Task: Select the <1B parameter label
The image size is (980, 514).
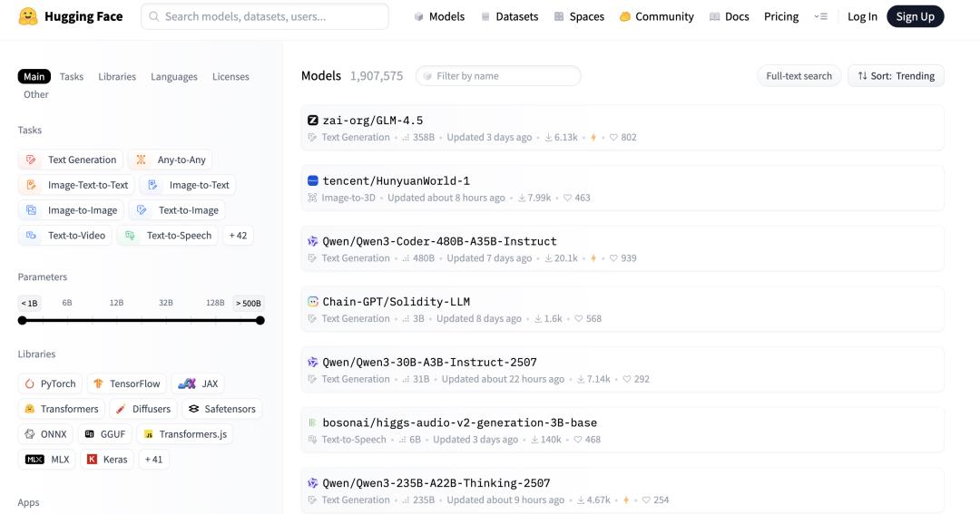Action: [29, 304]
